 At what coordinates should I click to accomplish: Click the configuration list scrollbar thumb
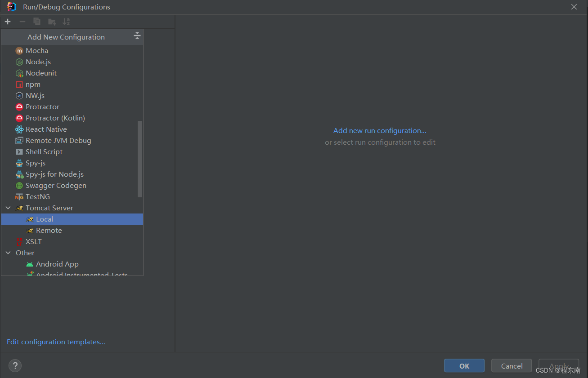point(140,159)
